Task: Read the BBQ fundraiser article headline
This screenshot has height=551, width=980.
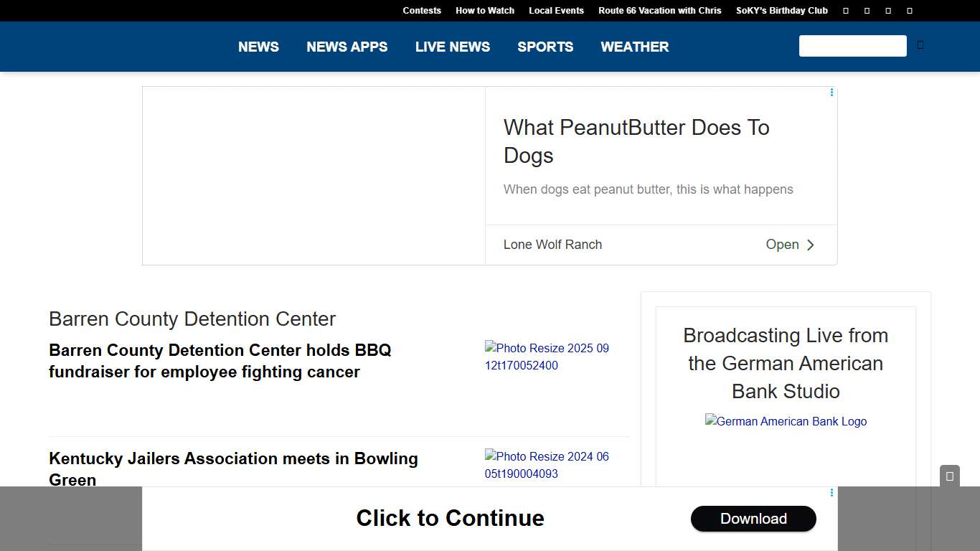Action: tap(220, 361)
